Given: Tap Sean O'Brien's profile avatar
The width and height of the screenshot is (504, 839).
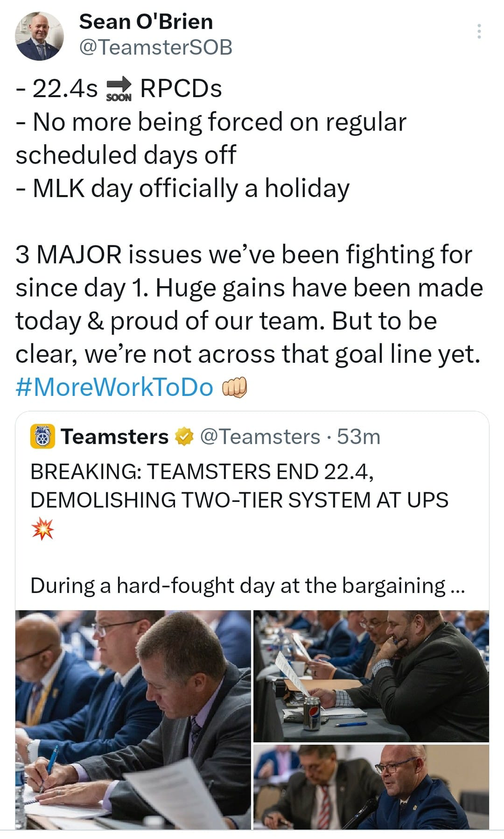Looking at the screenshot, I should [39, 36].
